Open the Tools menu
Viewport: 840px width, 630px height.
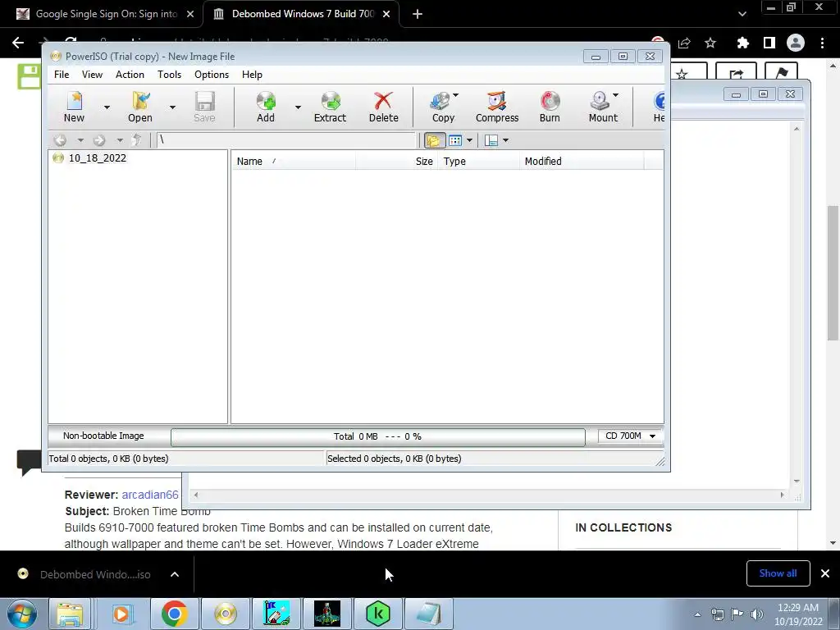tap(169, 75)
